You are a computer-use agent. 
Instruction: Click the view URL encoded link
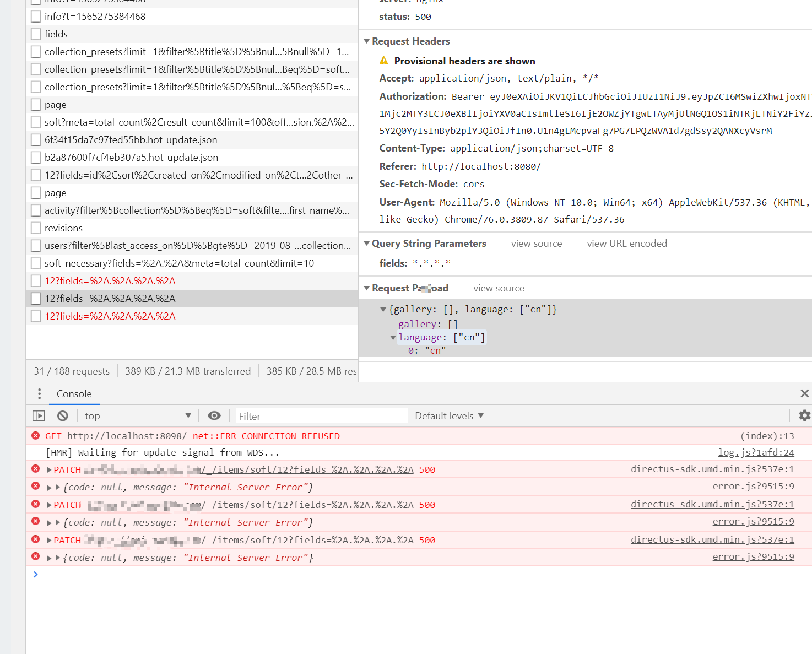(x=627, y=243)
